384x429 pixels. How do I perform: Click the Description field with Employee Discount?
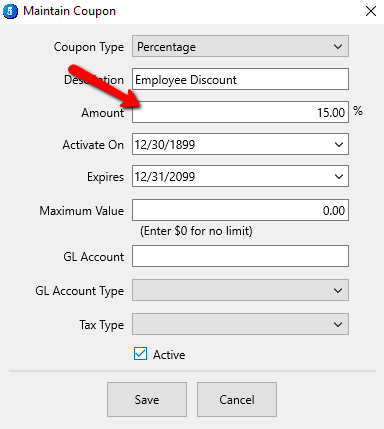(240, 79)
